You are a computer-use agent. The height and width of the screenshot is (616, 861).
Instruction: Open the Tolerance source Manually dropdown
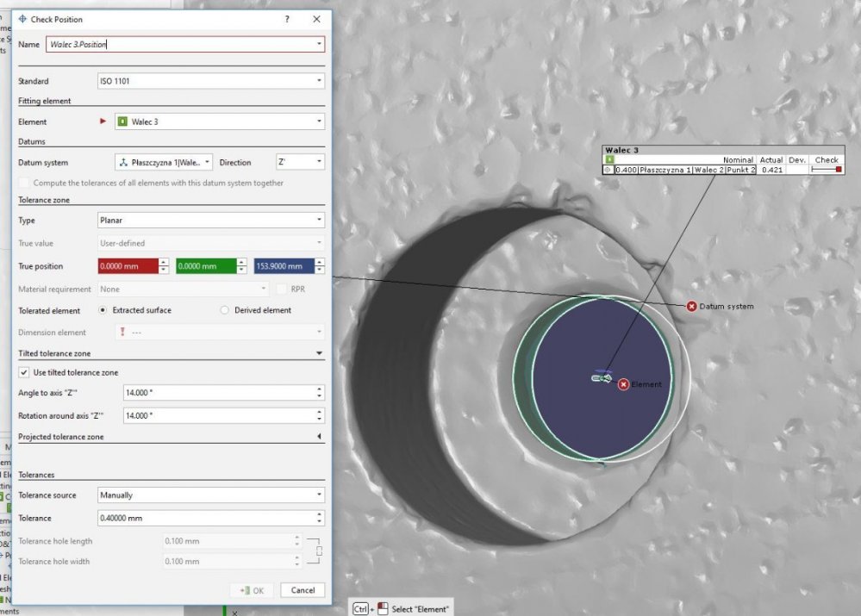tap(211, 495)
